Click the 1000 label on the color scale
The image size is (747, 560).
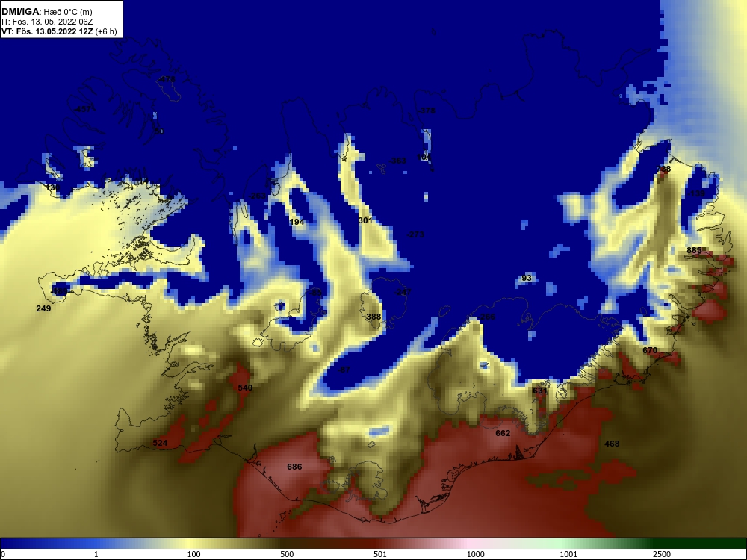coord(475,554)
